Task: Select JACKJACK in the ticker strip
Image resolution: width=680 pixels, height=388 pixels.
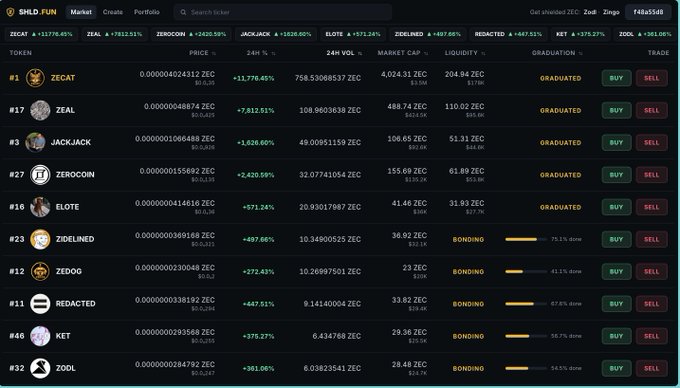Action: pos(276,34)
